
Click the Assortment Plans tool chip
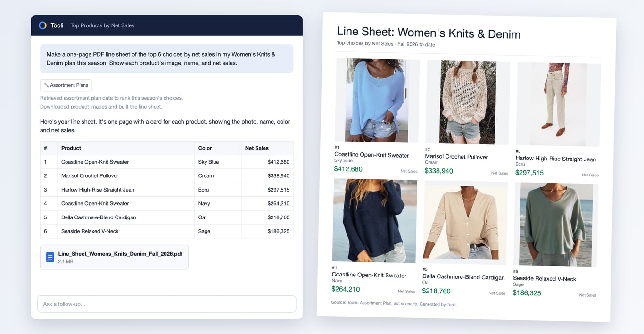click(x=66, y=85)
